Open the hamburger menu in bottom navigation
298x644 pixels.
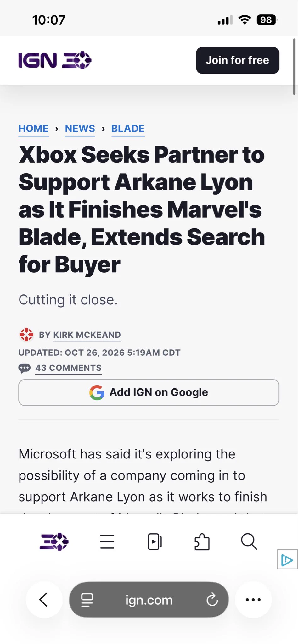[x=107, y=541]
